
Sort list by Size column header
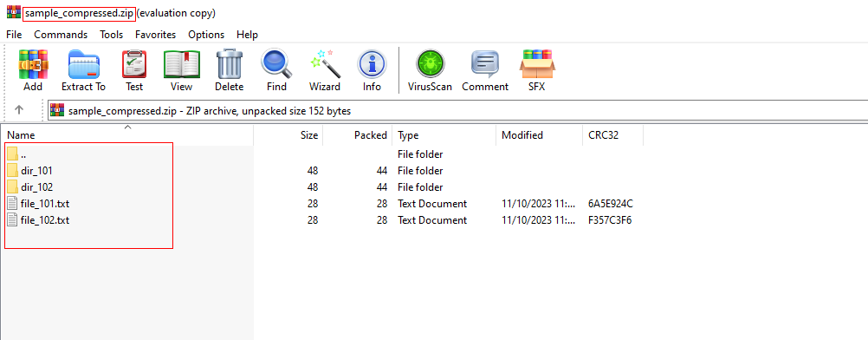288,134
